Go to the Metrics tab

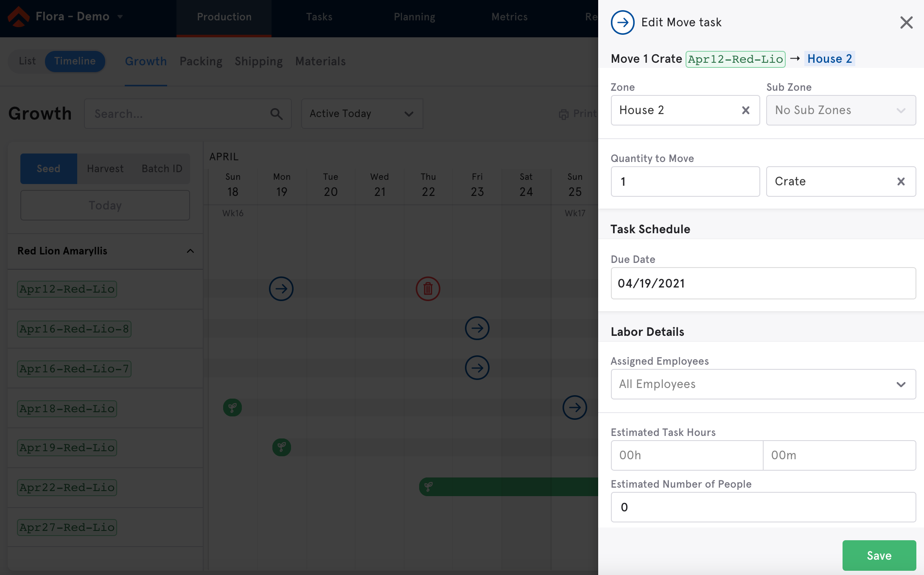[x=509, y=17]
